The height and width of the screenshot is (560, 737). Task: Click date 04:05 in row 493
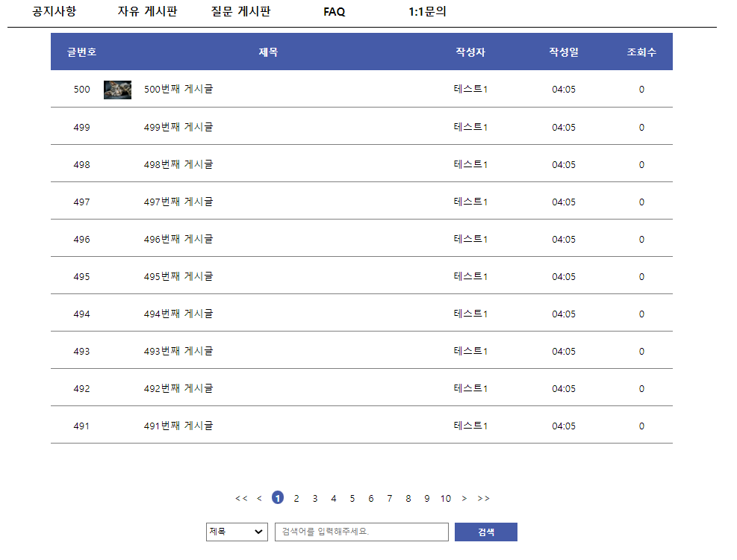pyautogui.click(x=564, y=352)
